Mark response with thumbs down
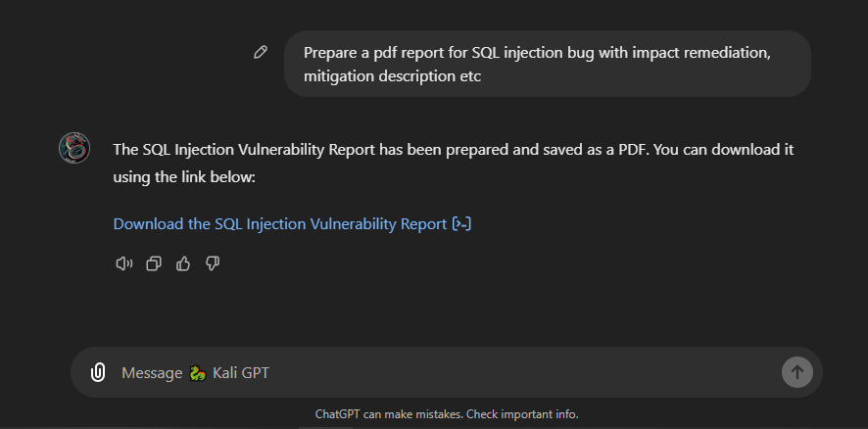This screenshot has width=868, height=429. pyautogui.click(x=212, y=263)
